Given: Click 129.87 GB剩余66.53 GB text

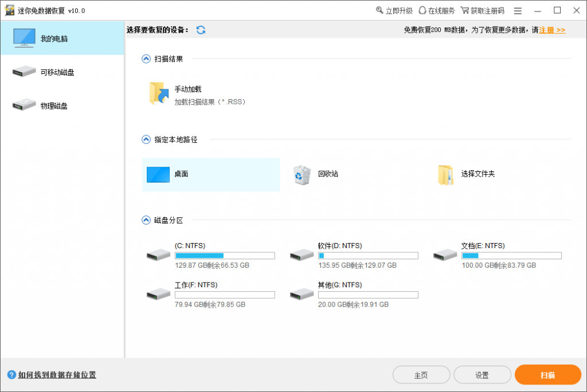Looking at the screenshot, I should [x=212, y=265].
